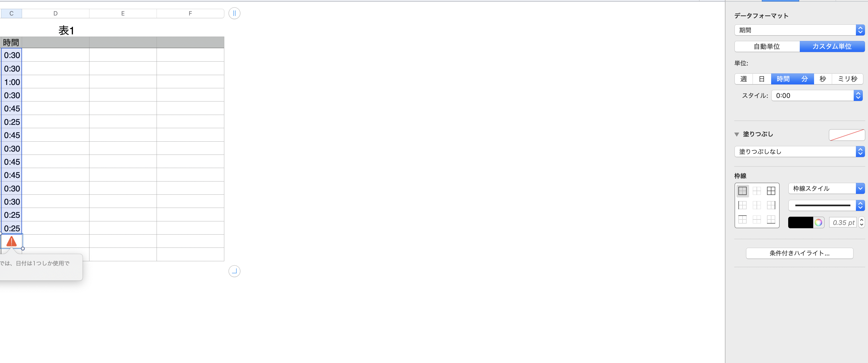The width and height of the screenshot is (868, 363).
Task: Switch to the 自動単位 tab
Action: (x=767, y=46)
